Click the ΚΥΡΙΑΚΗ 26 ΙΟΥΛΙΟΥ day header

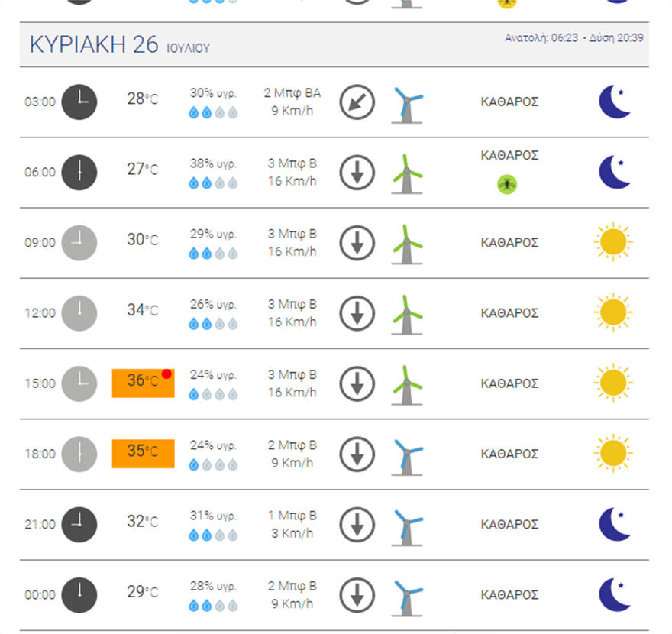119,45
